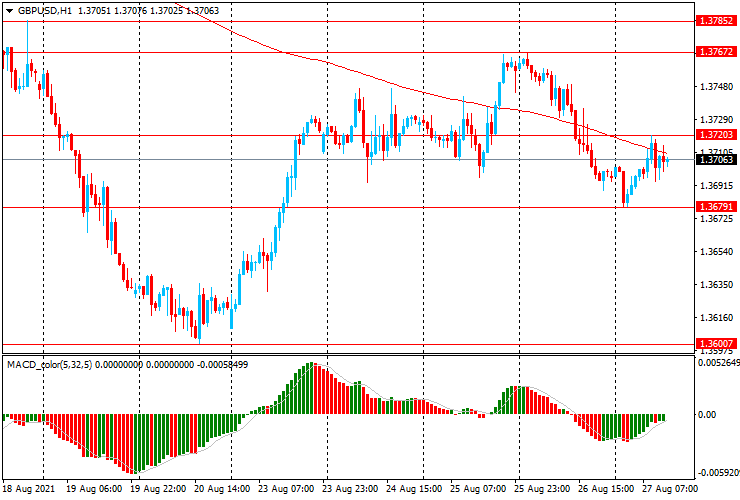Click the 24 Aug 15:00 time axis label
Screen dimensions: 740x500
coord(414,488)
